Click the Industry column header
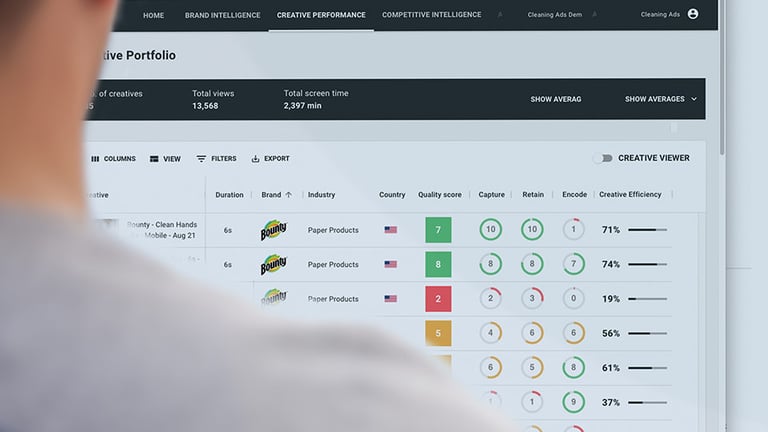The width and height of the screenshot is (768, 432). pyautogui.click(x=321, y=194)
